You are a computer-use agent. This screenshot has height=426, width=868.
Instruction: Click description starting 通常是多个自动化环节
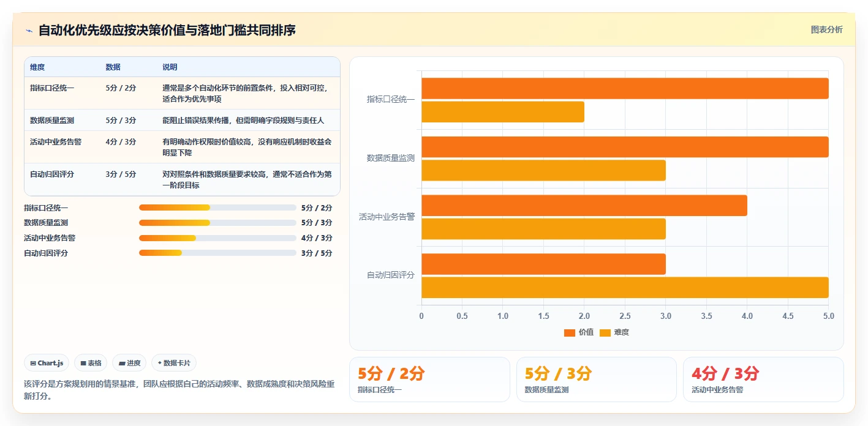247,93
